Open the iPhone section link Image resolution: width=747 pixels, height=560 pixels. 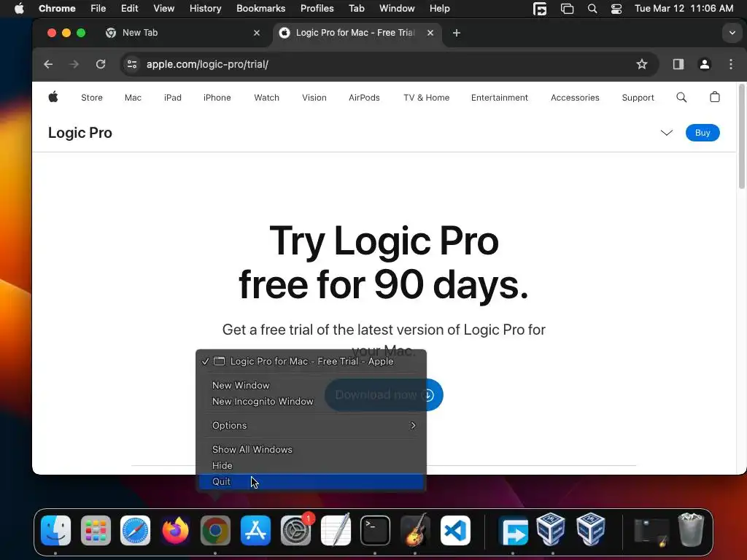[x=217, y=97]
